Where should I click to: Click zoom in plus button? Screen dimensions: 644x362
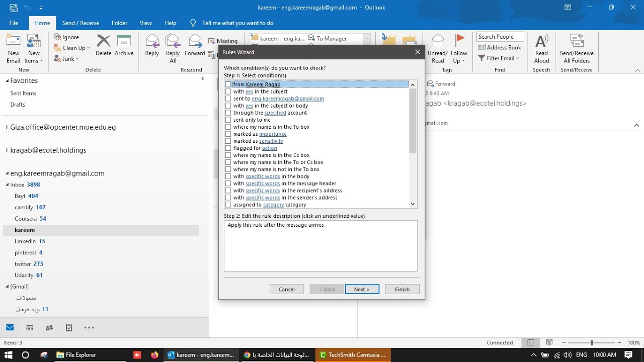619,343
